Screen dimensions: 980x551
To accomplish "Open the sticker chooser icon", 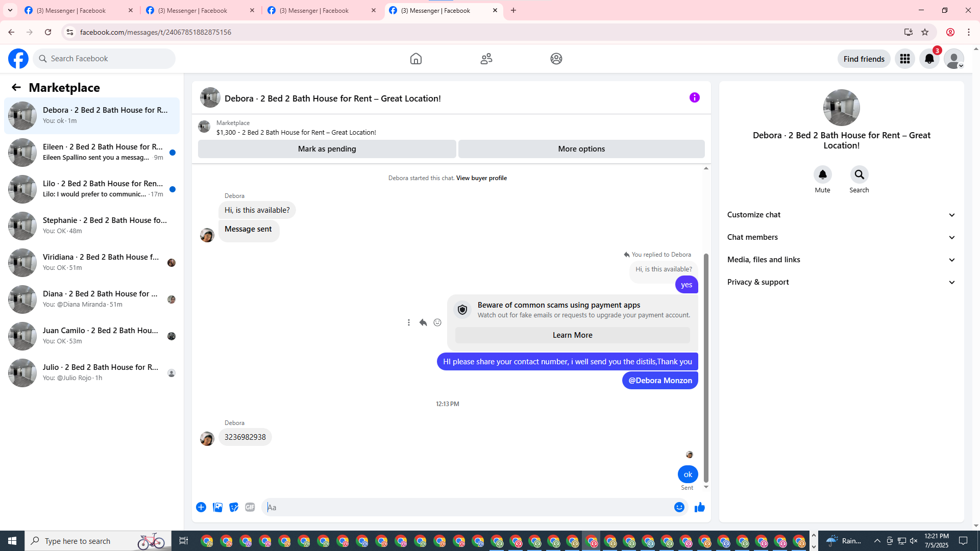I will (x=234, y=507).
